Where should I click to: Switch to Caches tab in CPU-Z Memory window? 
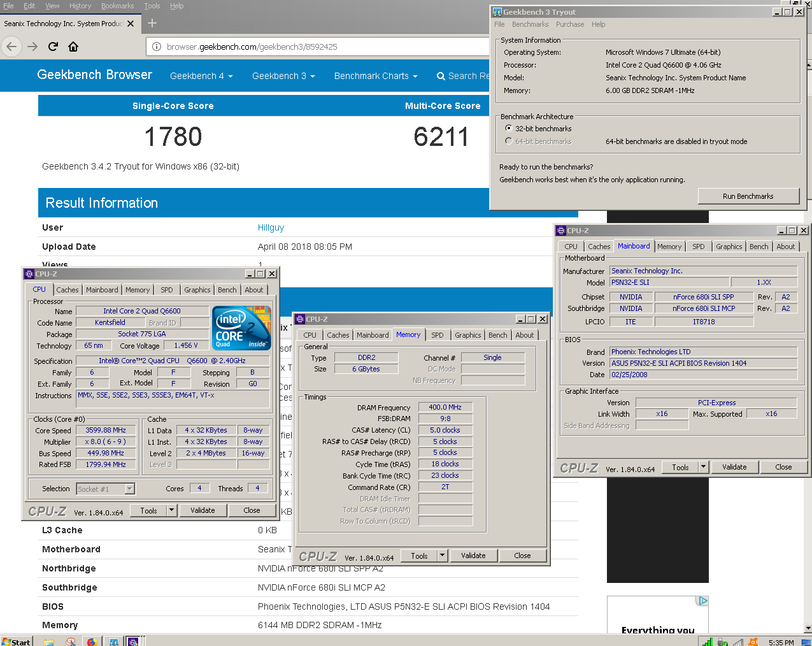[338, 335]
